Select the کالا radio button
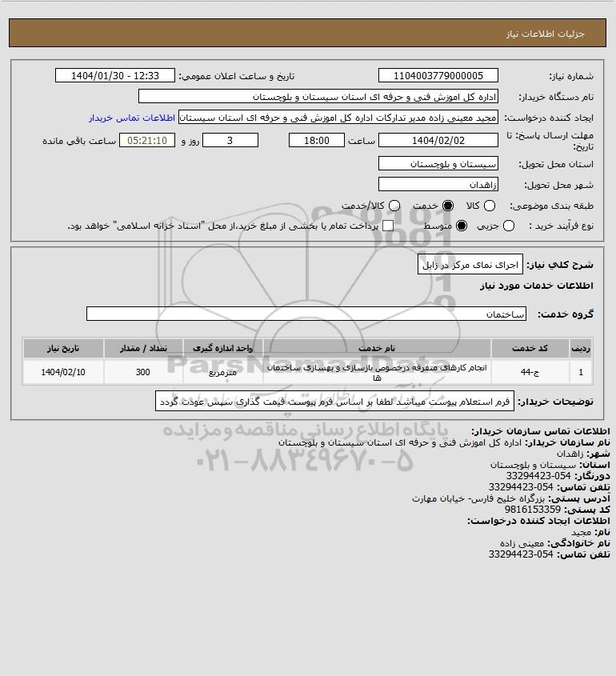Viewport: 616px width, 676px height. coord(490,206)
